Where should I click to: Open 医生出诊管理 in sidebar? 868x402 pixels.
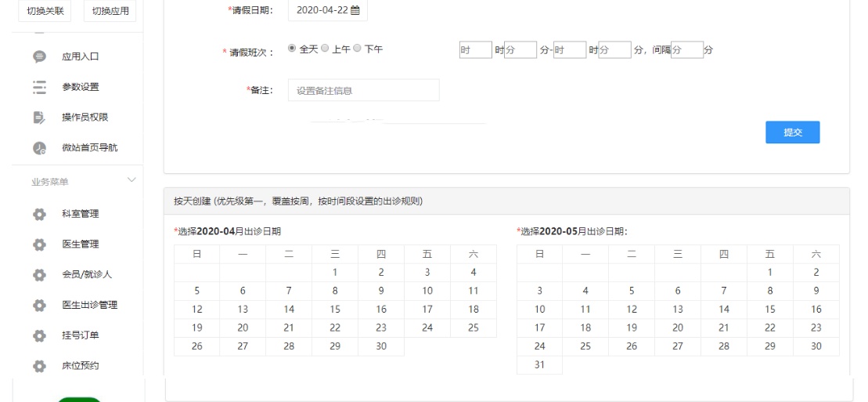tap(90, 305)
